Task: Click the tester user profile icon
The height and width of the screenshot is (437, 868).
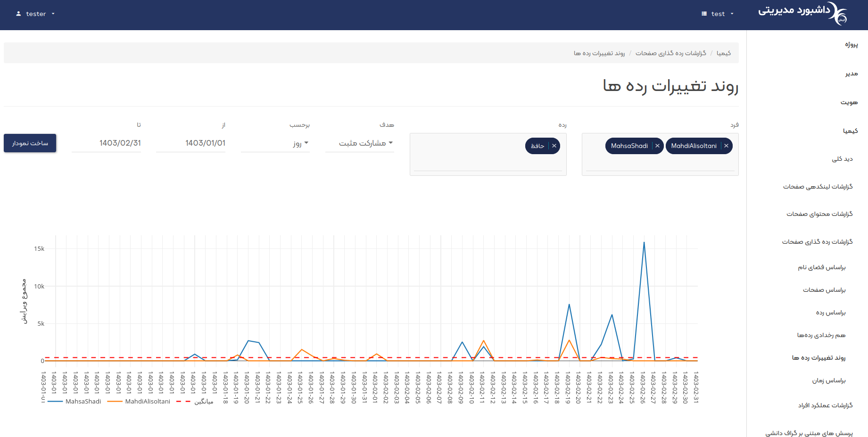Action: (x=18, y=14)
